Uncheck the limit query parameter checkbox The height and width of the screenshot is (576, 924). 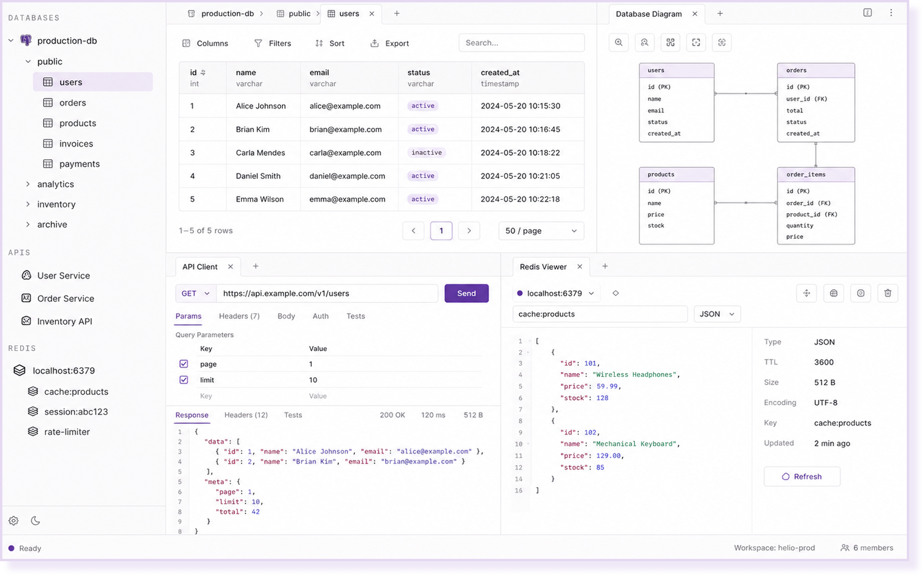[184, 380]
